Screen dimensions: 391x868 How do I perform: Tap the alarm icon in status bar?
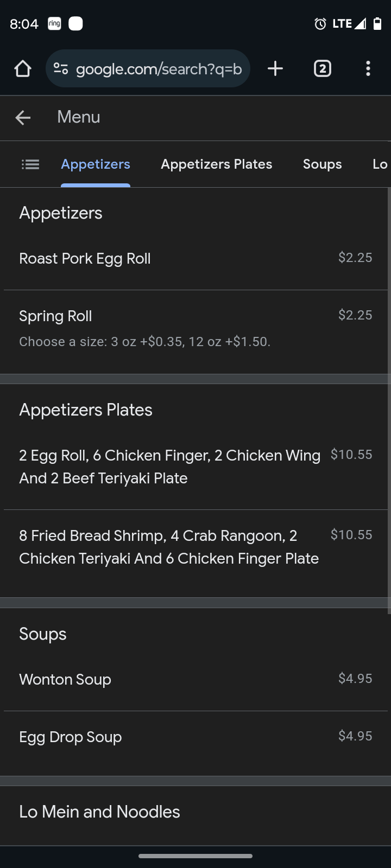pyautogui.click(x=320, y=24)
